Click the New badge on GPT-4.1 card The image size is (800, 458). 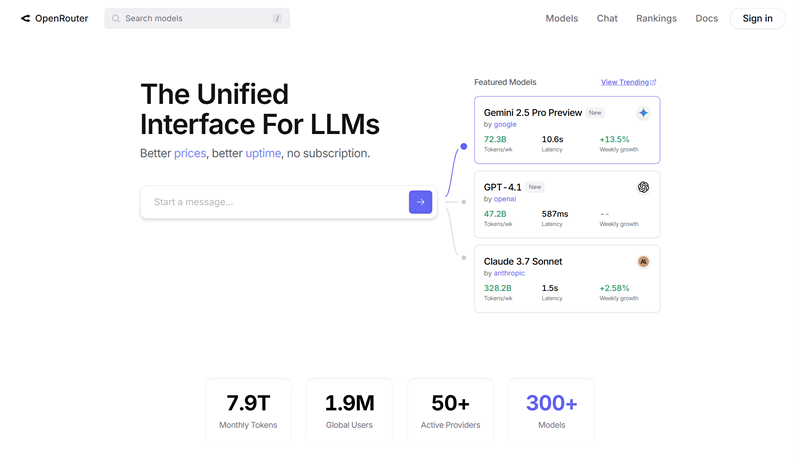(535, 187)
